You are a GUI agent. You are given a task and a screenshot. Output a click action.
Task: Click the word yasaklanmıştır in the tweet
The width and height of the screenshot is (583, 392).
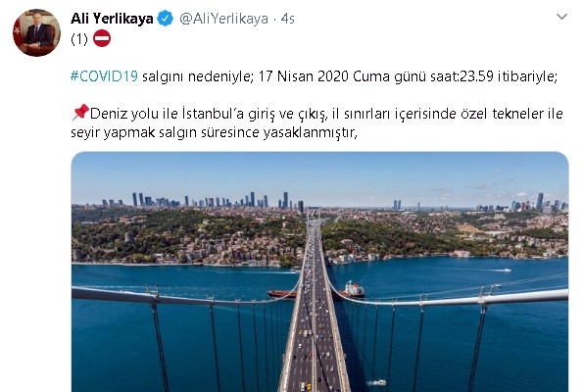[x=311, y=132]
